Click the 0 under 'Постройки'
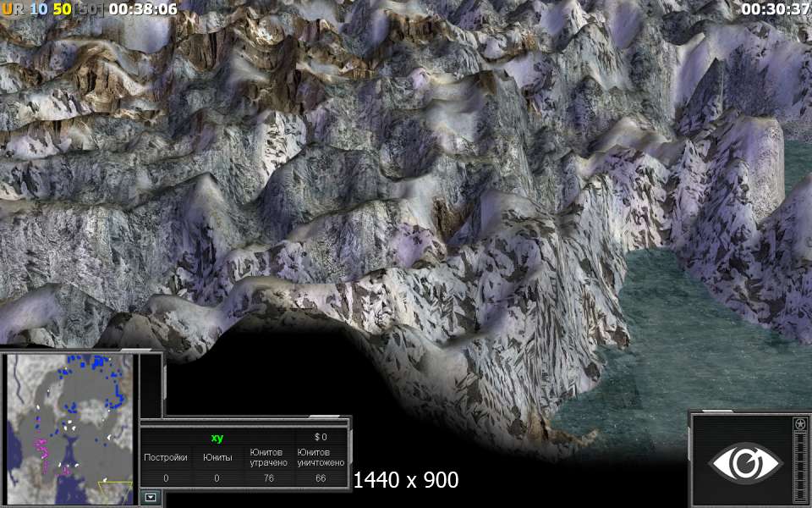This screenshot has width=812, height=508. click(166, 478)
